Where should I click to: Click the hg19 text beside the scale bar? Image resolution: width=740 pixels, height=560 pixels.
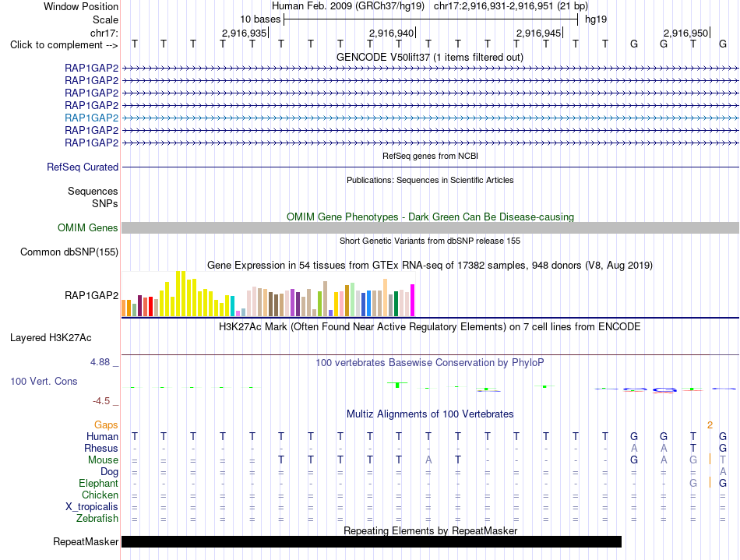coord(596,19)
